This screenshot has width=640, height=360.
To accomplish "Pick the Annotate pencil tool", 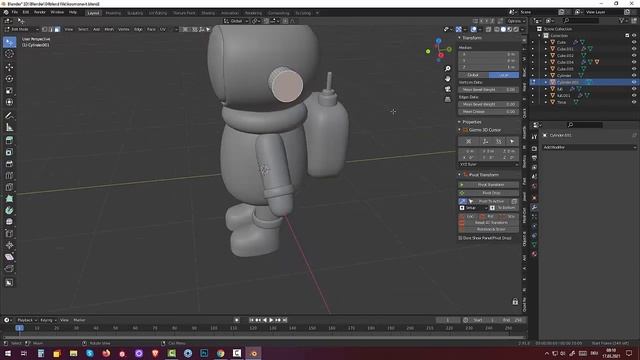I will point(9,116).
